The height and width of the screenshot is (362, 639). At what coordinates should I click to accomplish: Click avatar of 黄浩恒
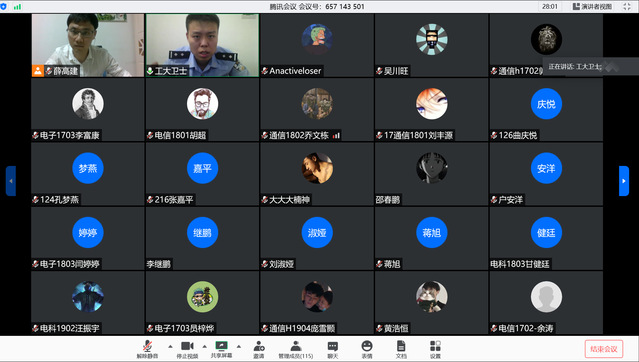pyautogui.click(x=432, y=296)
